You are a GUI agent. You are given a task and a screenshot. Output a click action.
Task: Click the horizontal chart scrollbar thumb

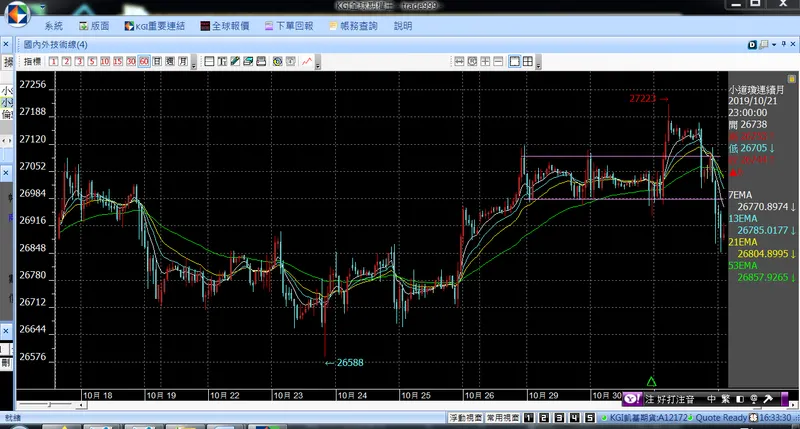[x=49, y=405]
